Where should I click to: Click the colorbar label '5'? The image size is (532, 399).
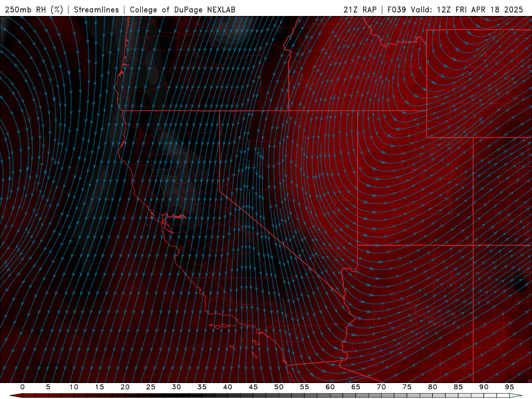[x=48, y=387]
